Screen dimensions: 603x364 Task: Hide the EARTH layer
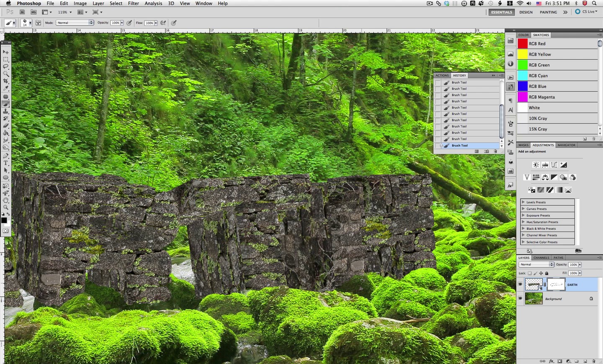[x=520, y=285]
